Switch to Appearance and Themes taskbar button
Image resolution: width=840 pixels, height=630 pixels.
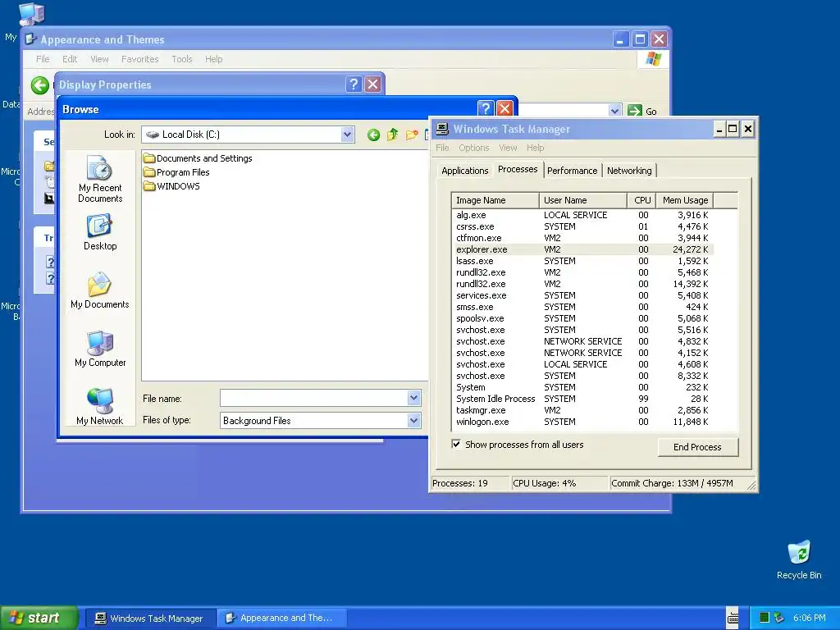(281, 619)
